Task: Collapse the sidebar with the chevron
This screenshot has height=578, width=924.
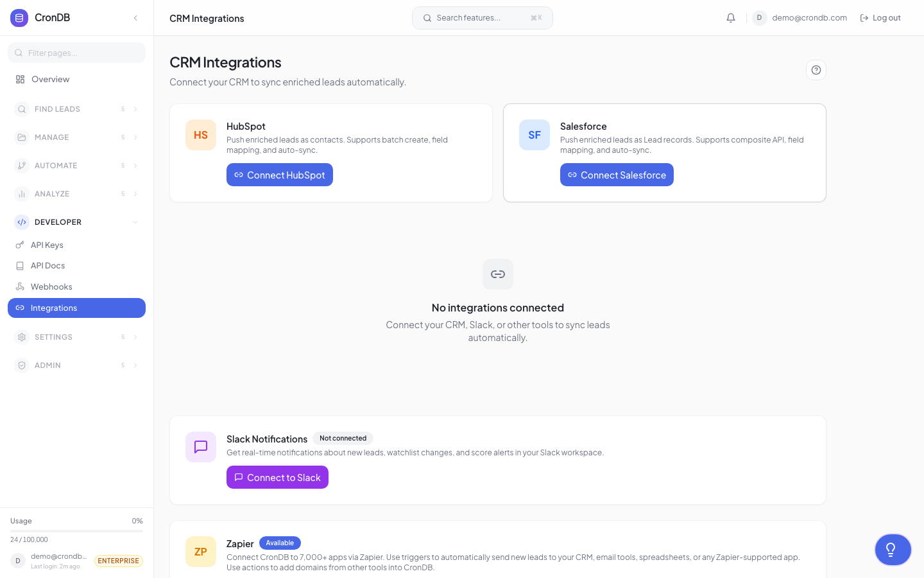Action: pos(135,18)
